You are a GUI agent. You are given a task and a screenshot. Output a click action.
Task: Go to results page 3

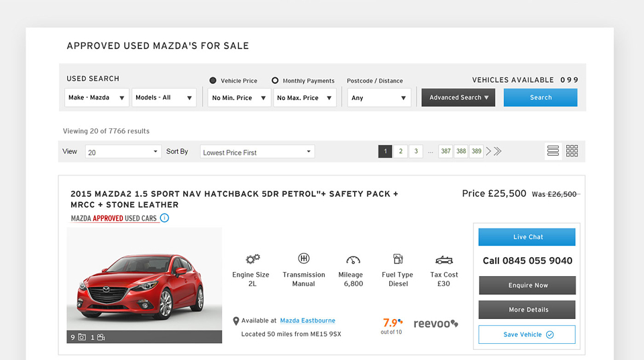416,151
